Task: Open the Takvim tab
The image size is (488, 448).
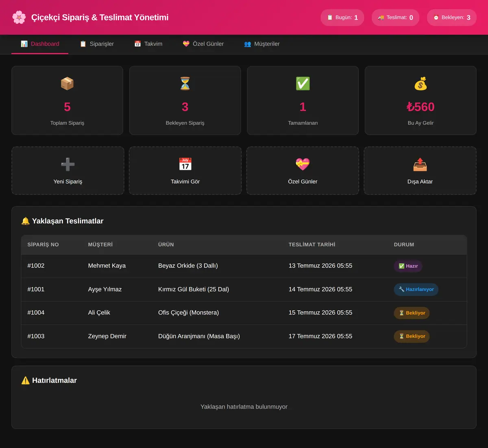Action: tap(148, 44)
